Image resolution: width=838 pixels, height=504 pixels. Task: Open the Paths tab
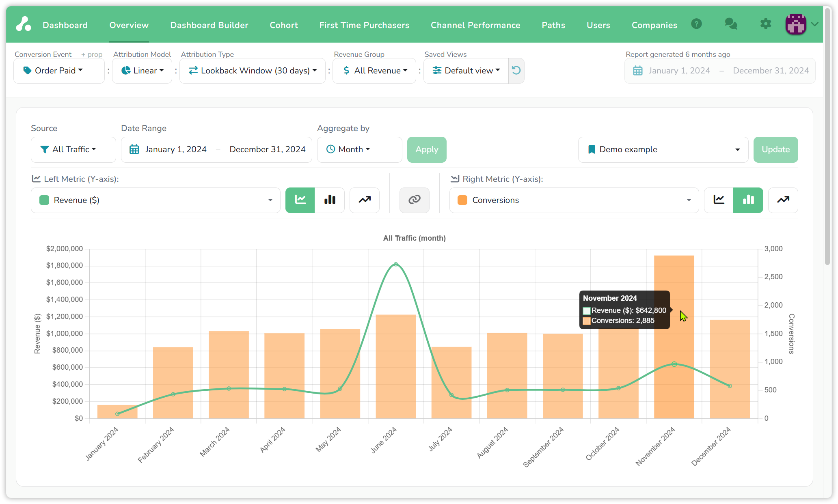pos(553,25)
